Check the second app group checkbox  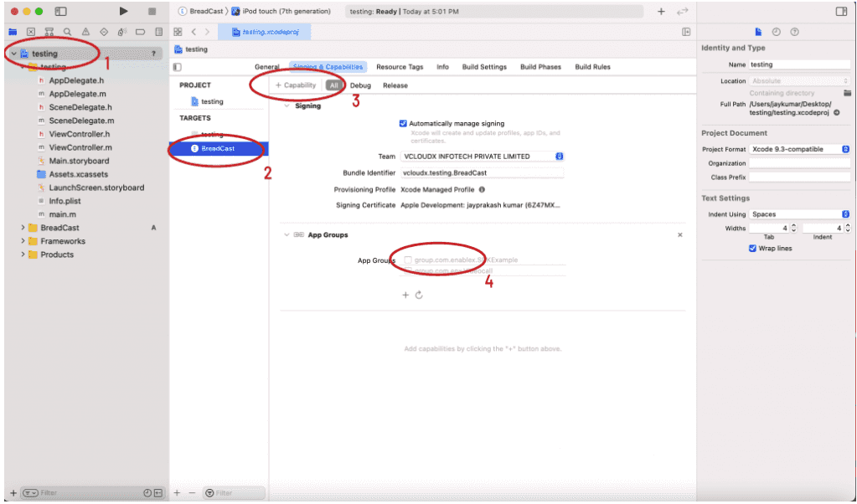408,270
